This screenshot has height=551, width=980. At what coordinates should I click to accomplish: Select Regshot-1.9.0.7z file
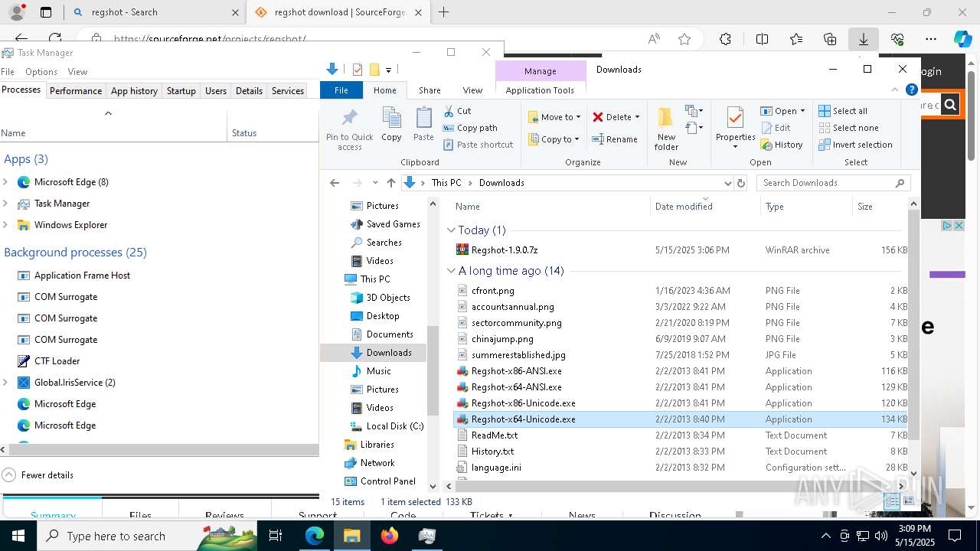[505, 250]
